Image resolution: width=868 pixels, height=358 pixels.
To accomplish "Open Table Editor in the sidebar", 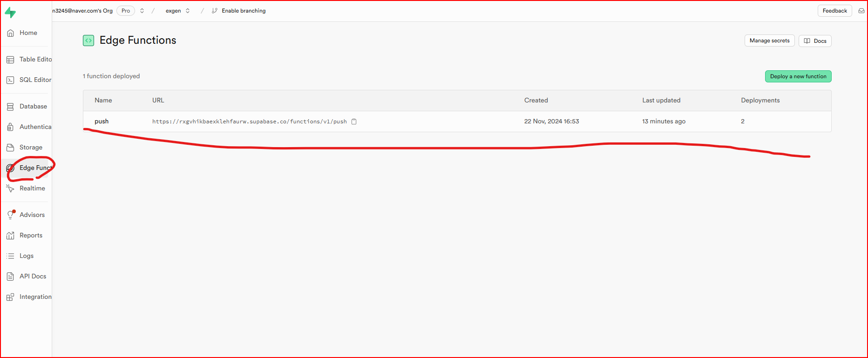I will 36,60.
